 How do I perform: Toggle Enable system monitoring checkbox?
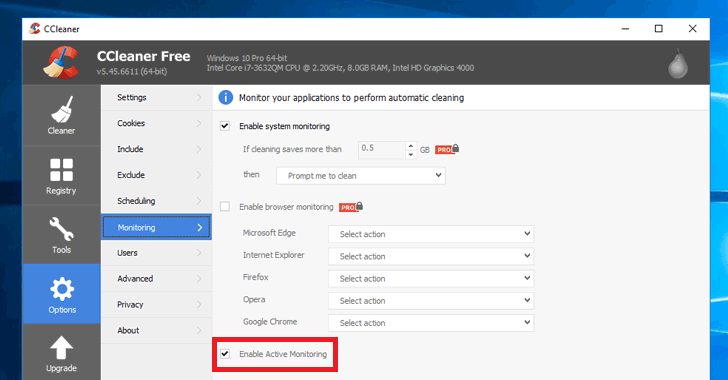coord(225,126)
